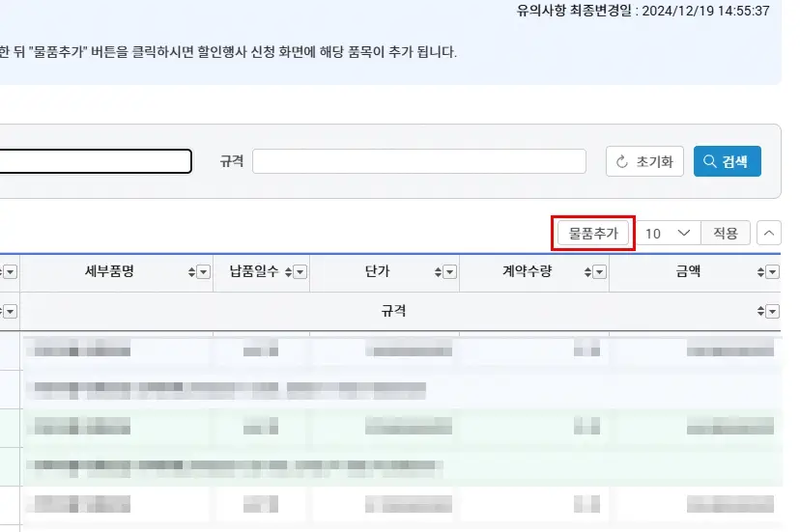
Task: Open the 단가 column filter menu
Action: pos(451,273)
